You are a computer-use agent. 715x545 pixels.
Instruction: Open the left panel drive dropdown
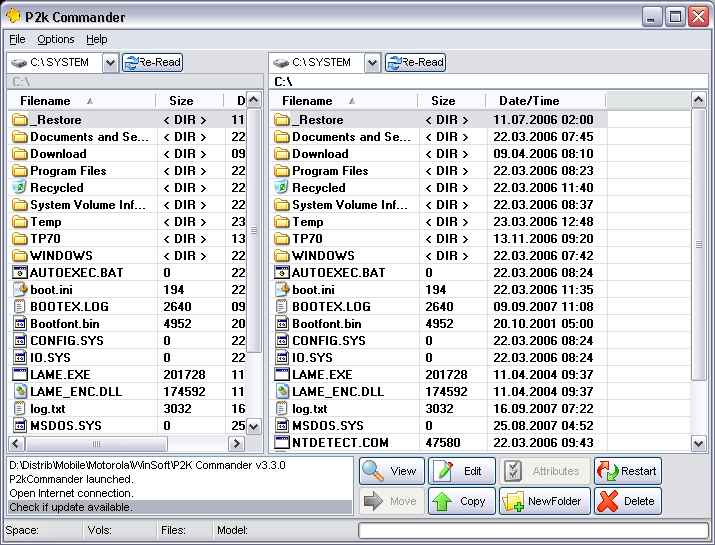pos(110,63)
